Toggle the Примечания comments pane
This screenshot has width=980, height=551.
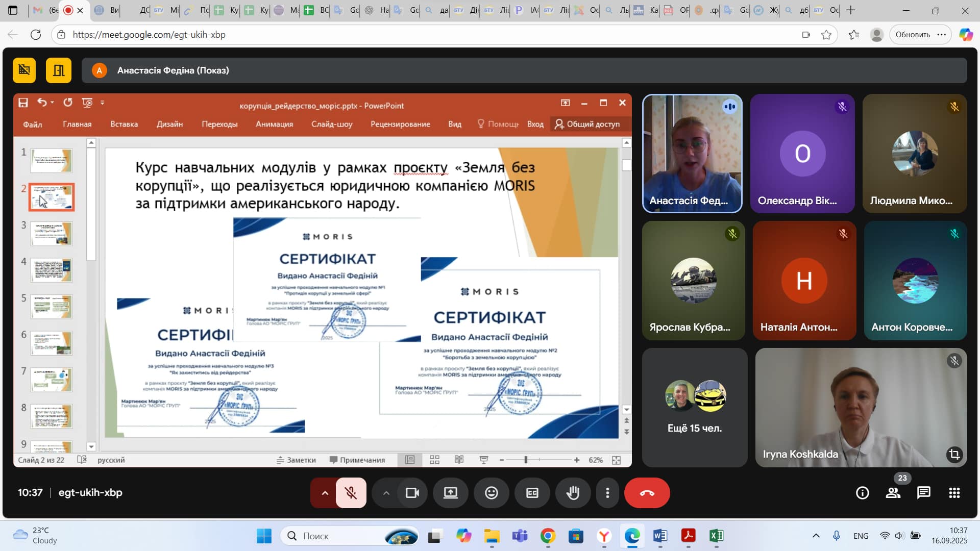[357, 460]
